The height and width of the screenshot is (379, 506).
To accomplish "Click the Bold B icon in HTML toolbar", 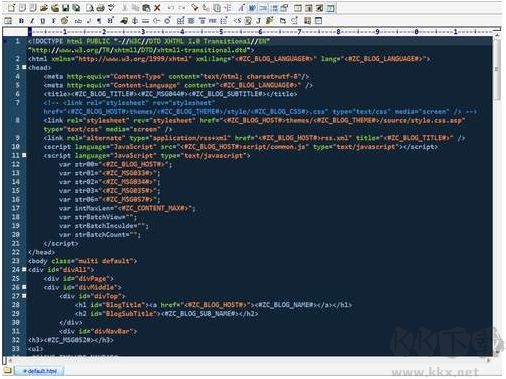I will [21, 21].
